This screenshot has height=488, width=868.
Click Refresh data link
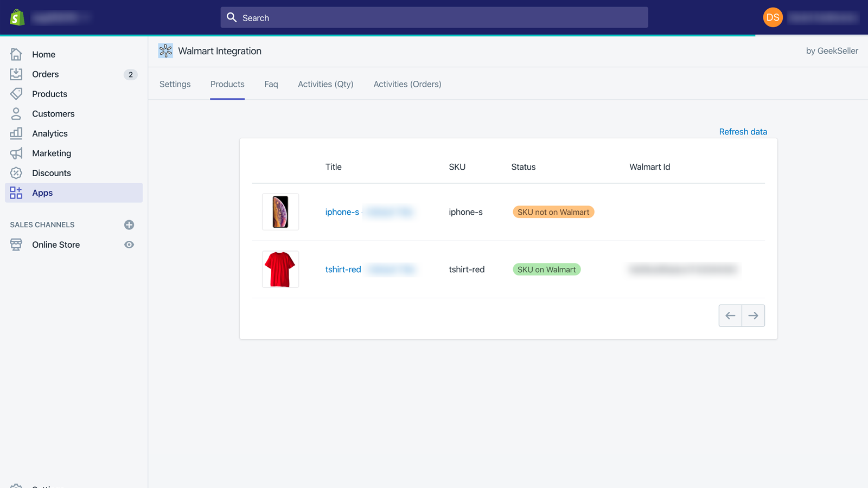click(x=743, y=132)
